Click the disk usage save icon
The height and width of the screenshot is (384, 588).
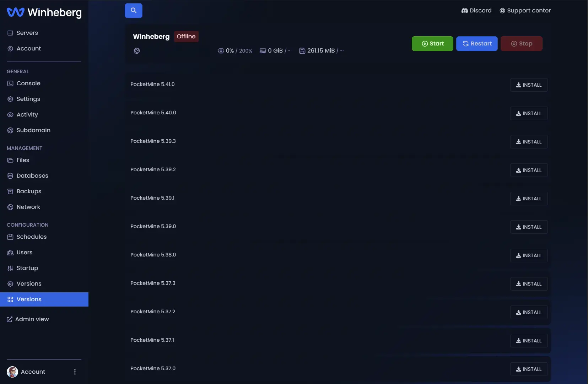pos(302,51)
